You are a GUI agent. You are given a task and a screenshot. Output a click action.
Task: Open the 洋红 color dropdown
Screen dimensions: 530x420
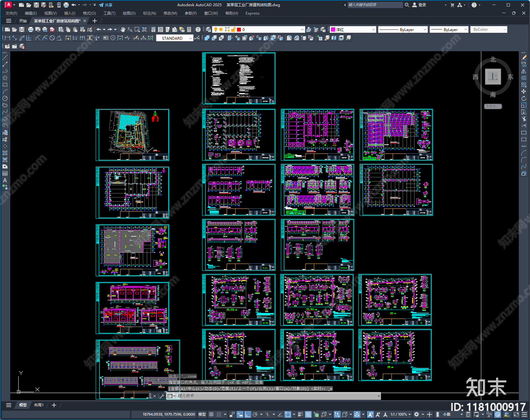373,29
